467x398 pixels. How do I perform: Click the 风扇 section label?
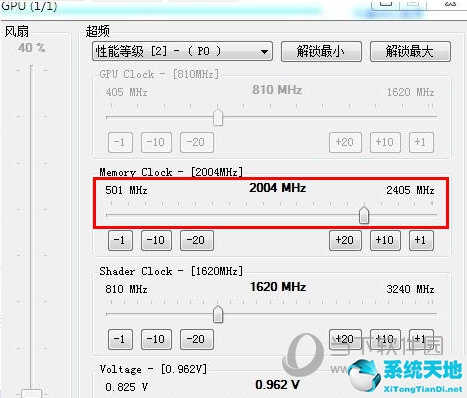pyautogui.click(x=17, y=32)
